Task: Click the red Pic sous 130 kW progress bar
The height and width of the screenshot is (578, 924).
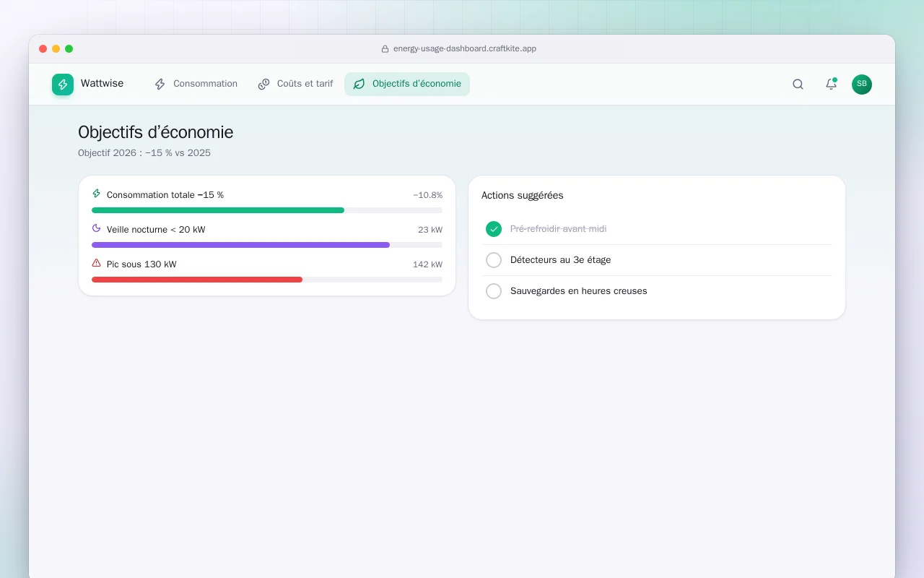Action: click(267, 280)
